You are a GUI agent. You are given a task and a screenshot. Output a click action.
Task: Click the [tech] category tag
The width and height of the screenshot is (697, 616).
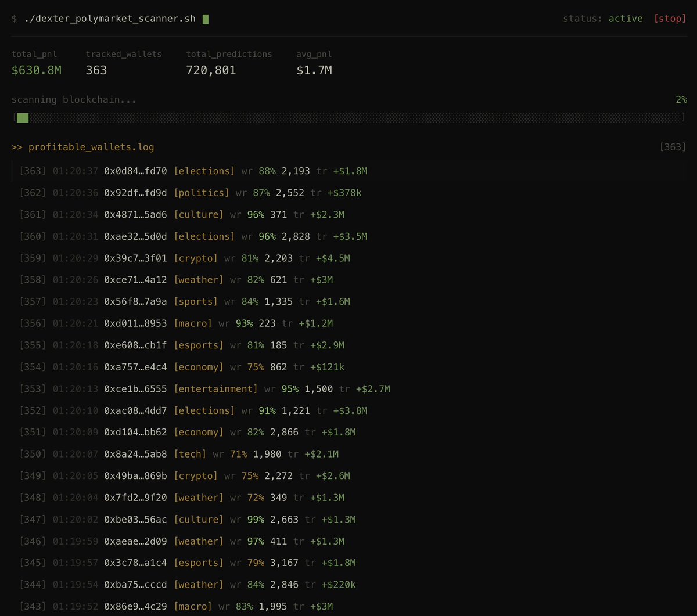[x=189, y=454]
